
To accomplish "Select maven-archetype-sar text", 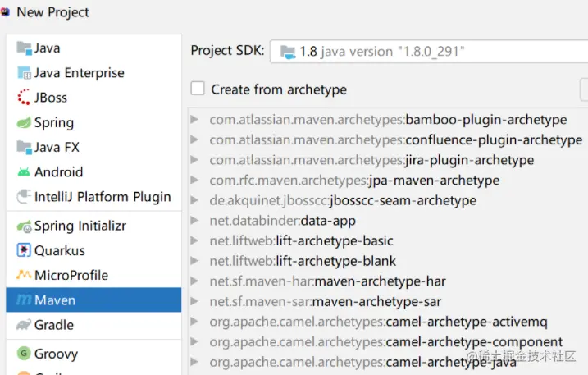I will (376, 302).
